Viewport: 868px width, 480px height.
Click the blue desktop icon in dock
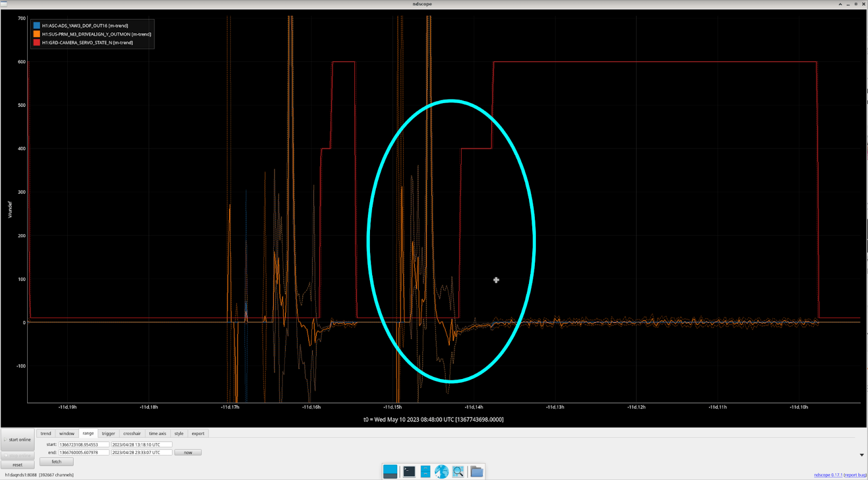point(390,471)
